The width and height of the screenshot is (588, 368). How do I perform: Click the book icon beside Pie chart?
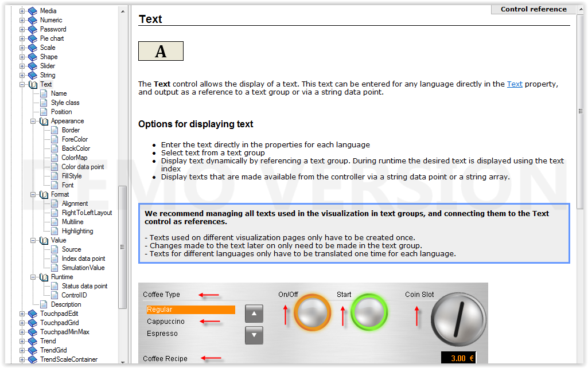(x=32, y=38)
